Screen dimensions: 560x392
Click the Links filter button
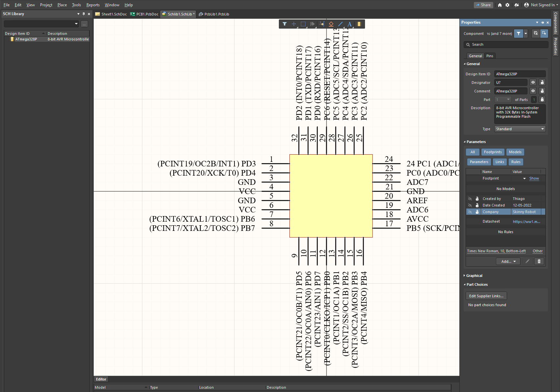(x=500, y=162)
